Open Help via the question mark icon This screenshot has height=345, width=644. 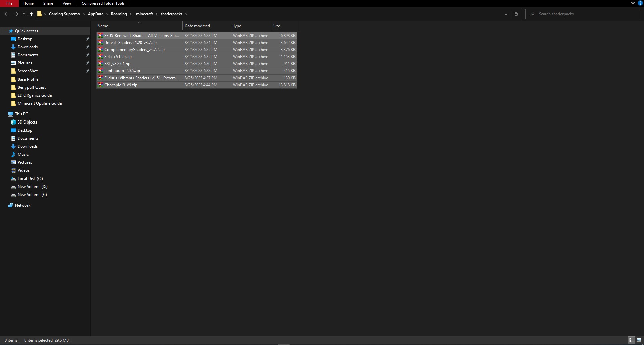click(x=640, y=3)
